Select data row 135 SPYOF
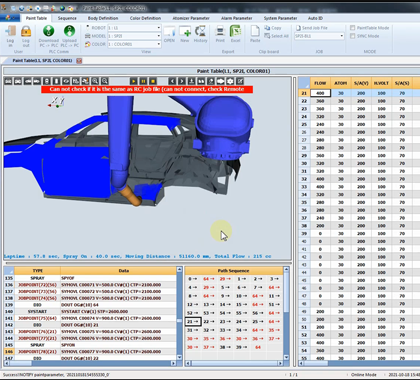 click(x=90, y=278)
